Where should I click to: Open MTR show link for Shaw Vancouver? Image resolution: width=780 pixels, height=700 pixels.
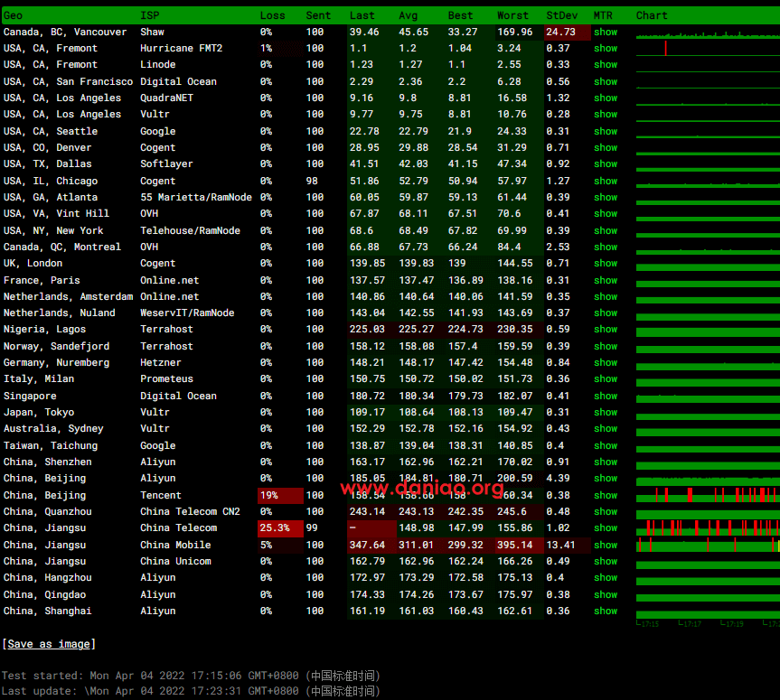[606, 32]
